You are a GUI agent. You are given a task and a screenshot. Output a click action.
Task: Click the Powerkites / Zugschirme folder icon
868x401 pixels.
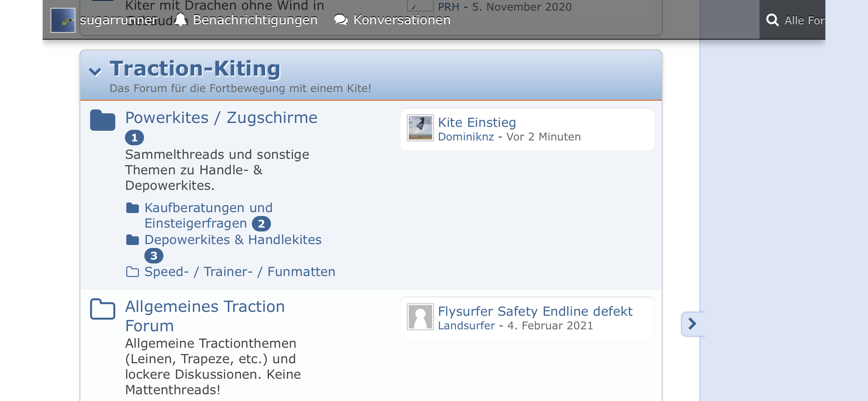click(x=102, y=120)
